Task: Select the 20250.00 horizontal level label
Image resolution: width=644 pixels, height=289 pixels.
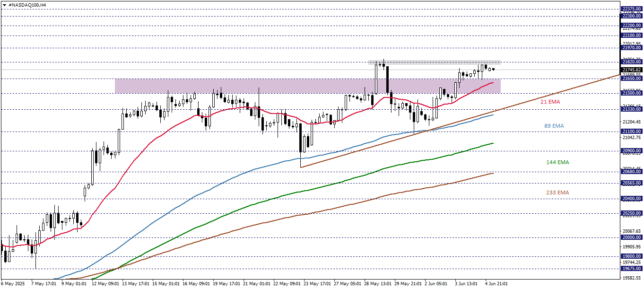Action: [632, 213]
